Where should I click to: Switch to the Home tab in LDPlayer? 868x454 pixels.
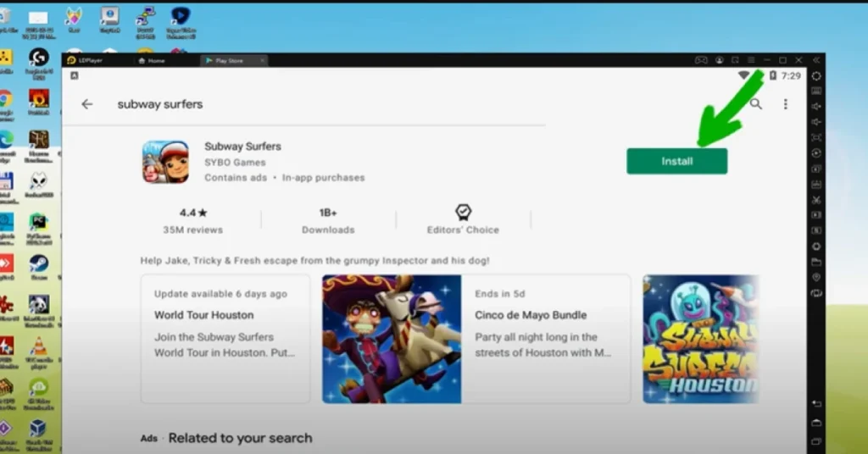click(x=151, y=60)
